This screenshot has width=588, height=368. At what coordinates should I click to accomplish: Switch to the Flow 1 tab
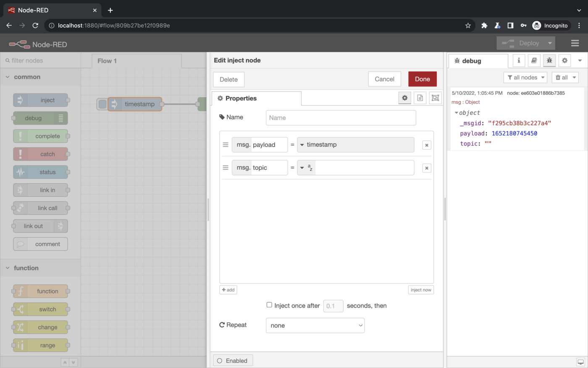pyautogui.click(x=107, y=61)
